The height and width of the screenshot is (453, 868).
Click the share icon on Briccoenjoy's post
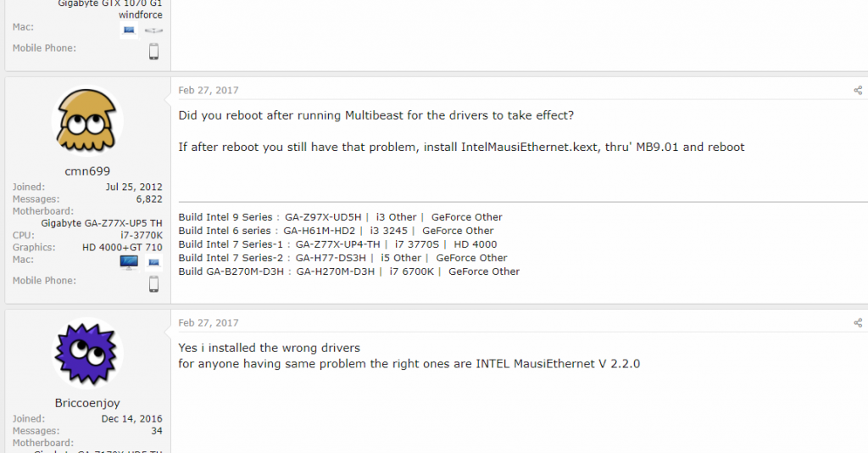[x=858, y=323]
